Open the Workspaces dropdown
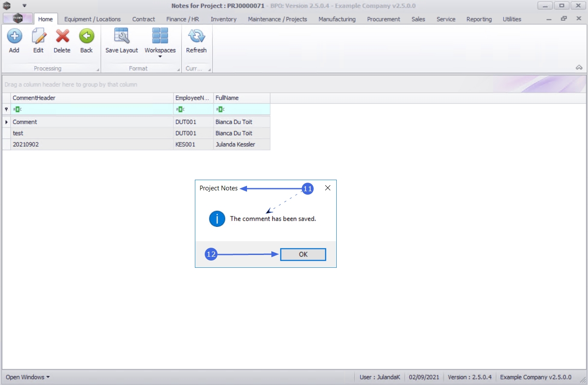This screenshot has width=588, height=385. coord(160,42)
